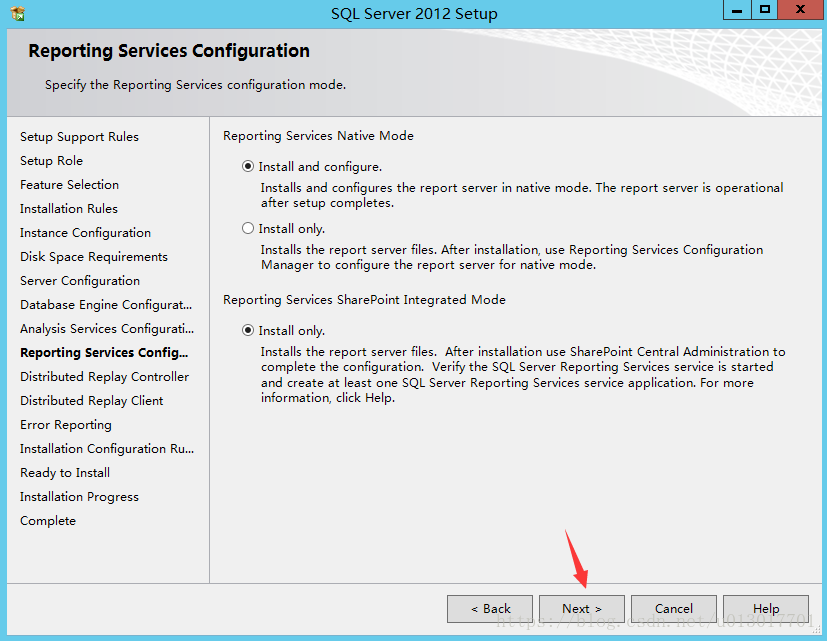Click the Reporting Services Native Mode heading
The image size is (827, 641).
[x=318, y=136]
